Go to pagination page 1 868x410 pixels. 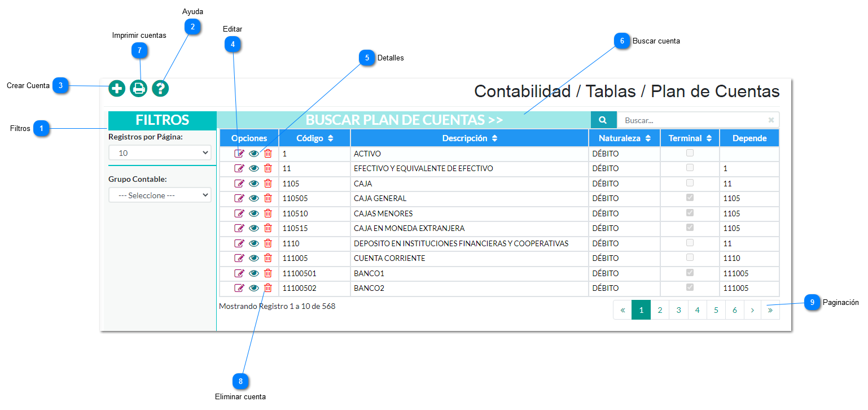(x=641, y=310)
